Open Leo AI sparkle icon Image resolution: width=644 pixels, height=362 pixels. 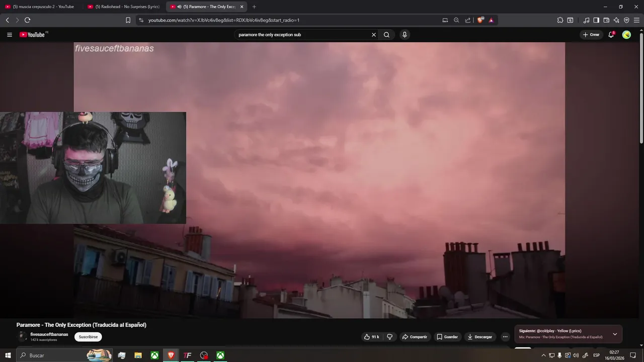click(x=616, y=20)
